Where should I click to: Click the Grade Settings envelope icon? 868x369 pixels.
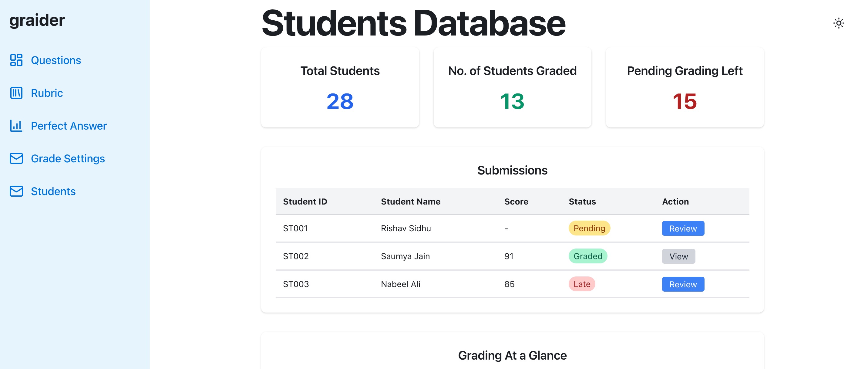pos(16,158)
